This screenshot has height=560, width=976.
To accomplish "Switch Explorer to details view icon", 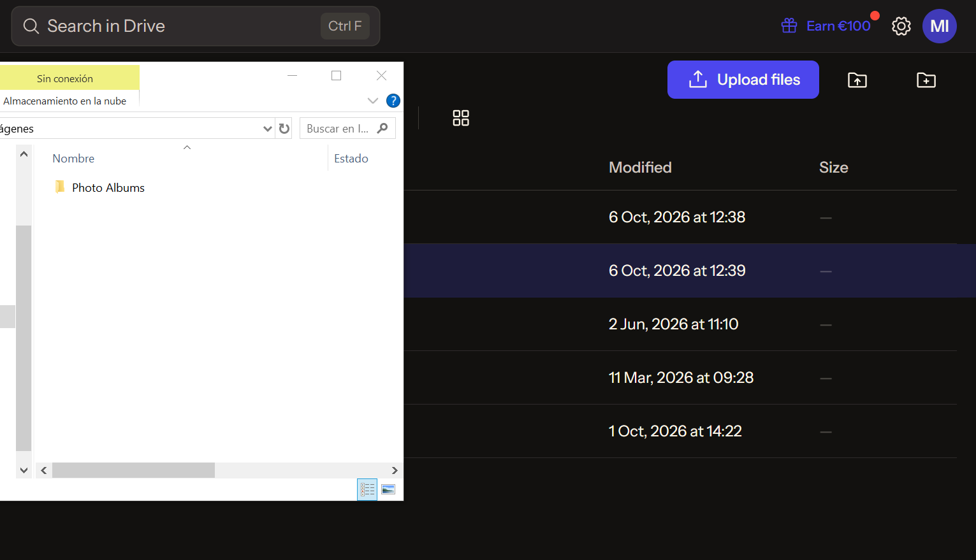I will pyautogui.click(x=367, y=489).
